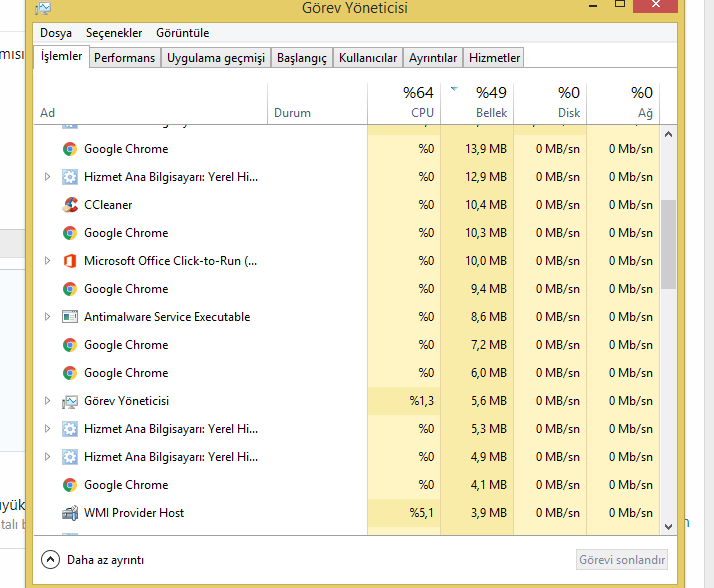Click the WMI Provider Host icon
This screenshot has width=714, height=588.
70,513
